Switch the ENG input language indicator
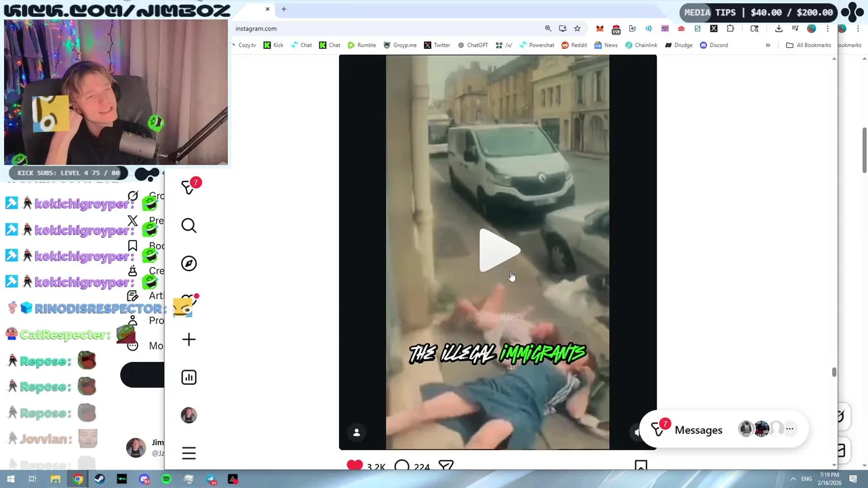 (806, 479)
